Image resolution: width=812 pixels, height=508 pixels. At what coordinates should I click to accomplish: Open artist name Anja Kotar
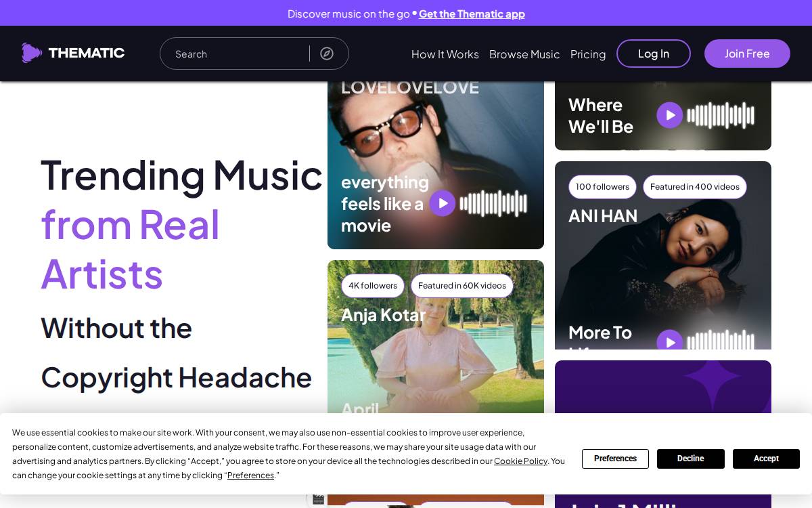[x=384, y=315]
